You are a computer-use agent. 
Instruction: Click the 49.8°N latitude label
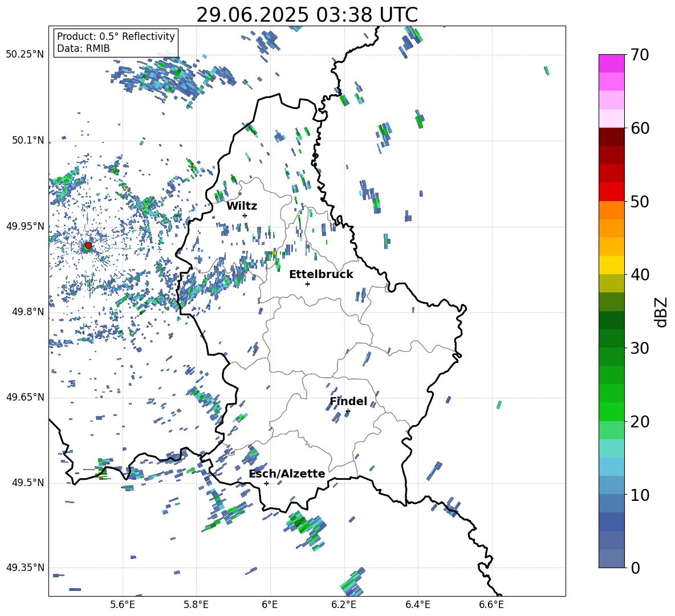(28, 312)
